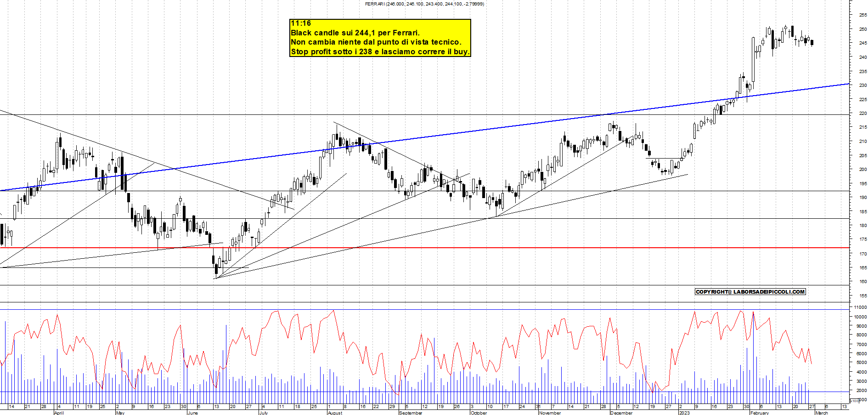Click the COPYRIGHT@ LABORSADEIPICCOLI.COM label
This screenshot has width=868, height=415.
pyautogui.click(x=750, y=292)
